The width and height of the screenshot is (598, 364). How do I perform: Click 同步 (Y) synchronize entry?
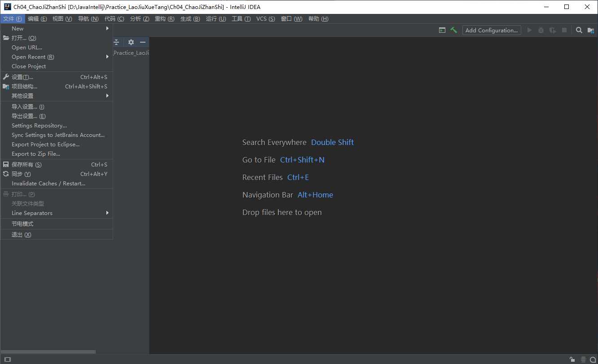tap(57, 174)
